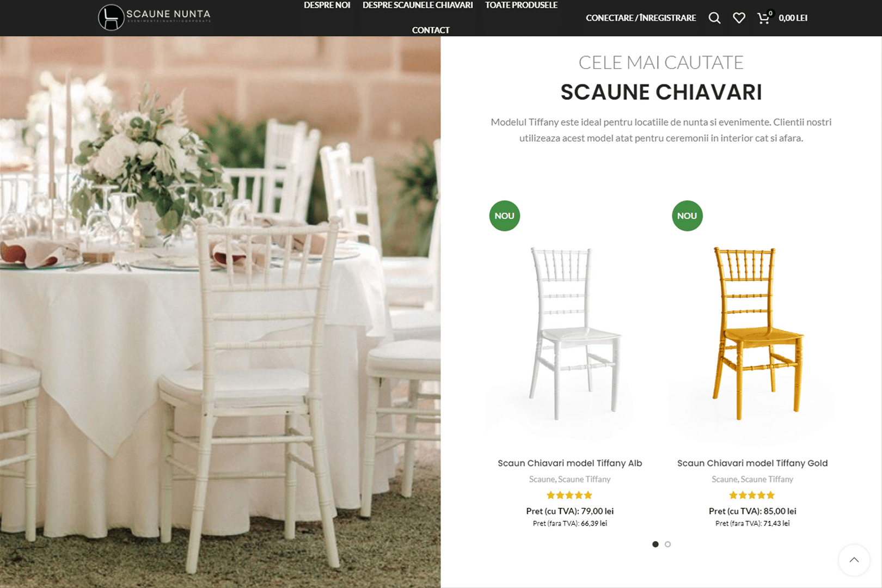This screenshot has height=588, width=882.
Task: Open Despre Scaunele Chiavari menu item
Action: pos(418,5)
